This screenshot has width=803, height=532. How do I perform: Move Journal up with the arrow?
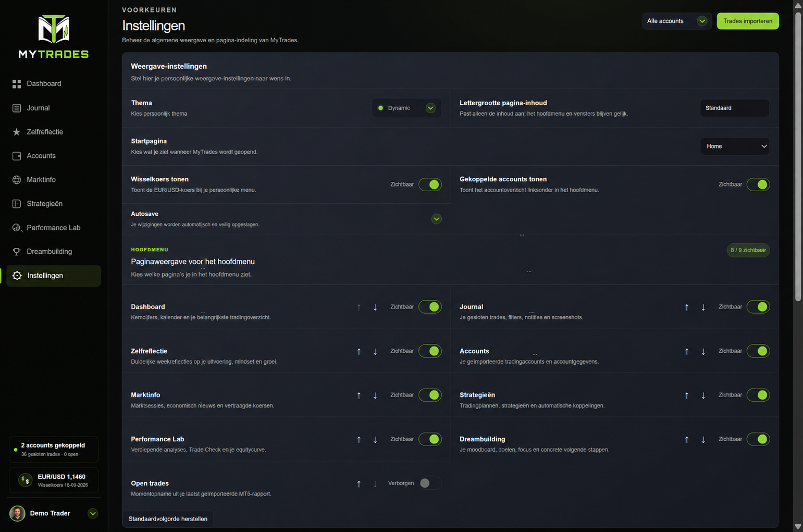click(687, 307)
